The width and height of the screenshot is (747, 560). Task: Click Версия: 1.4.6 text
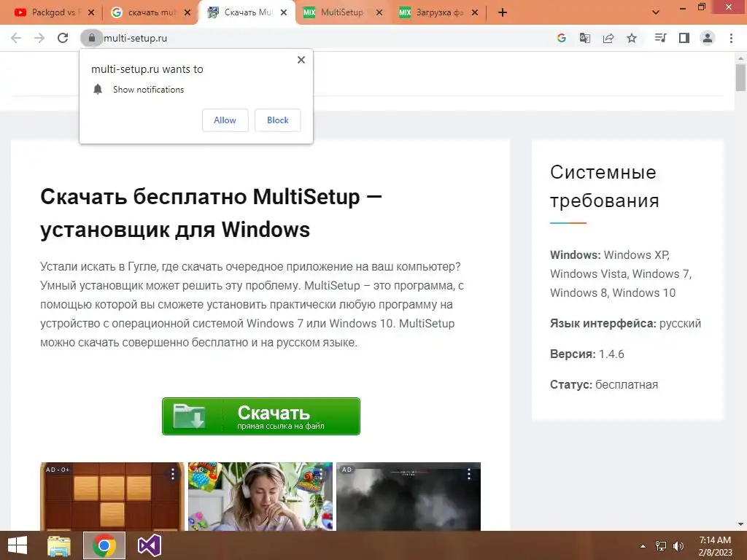click(587, 354)
